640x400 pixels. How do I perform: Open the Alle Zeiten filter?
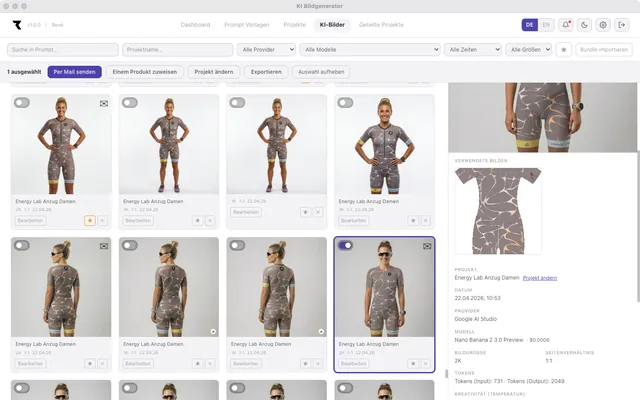[473, 50]
